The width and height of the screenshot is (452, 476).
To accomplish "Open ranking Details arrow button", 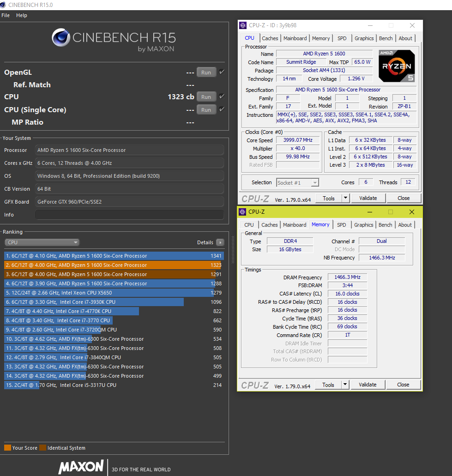I will [x=220, y=242].
